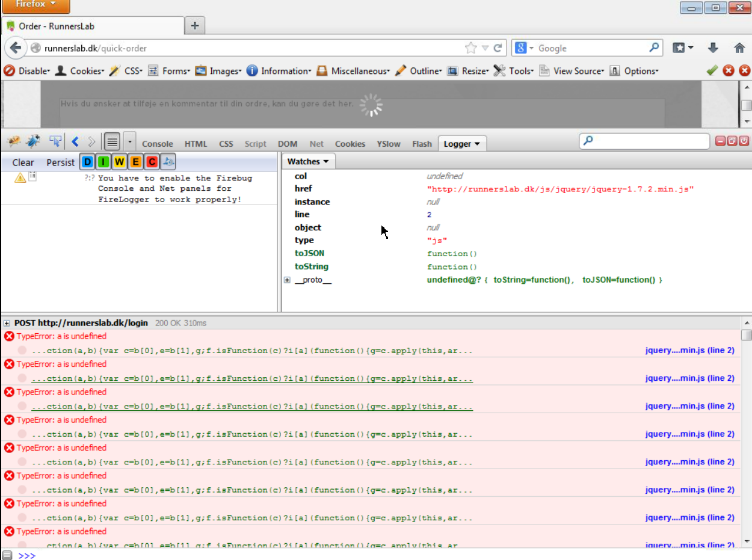The width and height of the screenshot is (752, 560).
Task: Click the Firebug deactivate power icon
Action: [x=744, y=141]
